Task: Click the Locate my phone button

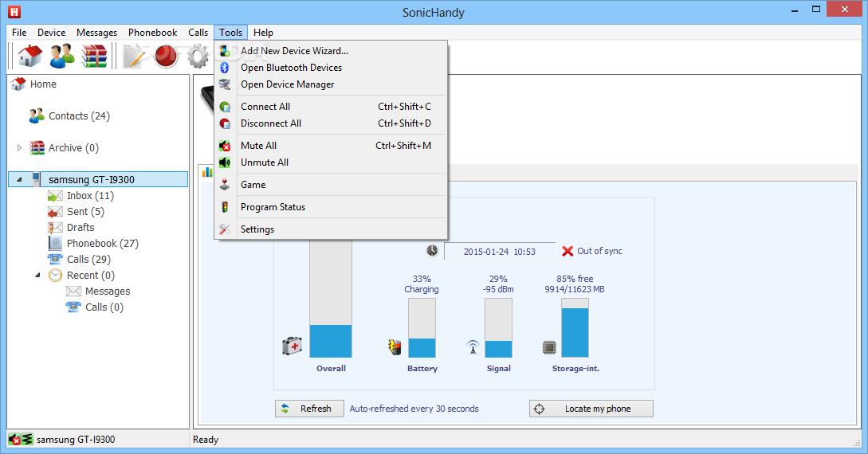Action: click(x=591, y=409)
